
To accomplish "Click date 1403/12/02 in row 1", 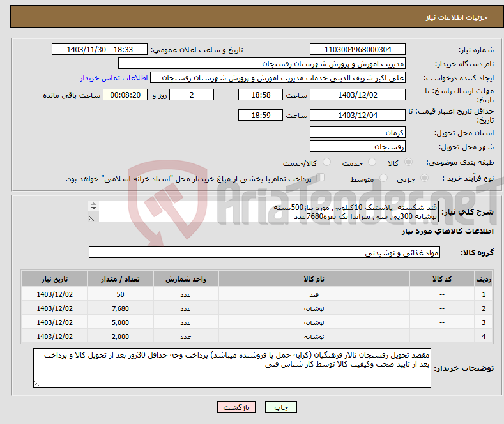I will coord(55,294).
